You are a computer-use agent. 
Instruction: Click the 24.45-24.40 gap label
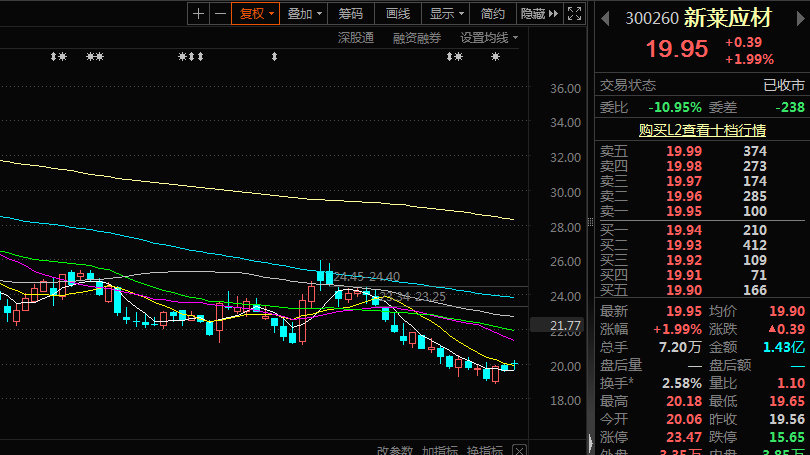(x=366, y=277)
